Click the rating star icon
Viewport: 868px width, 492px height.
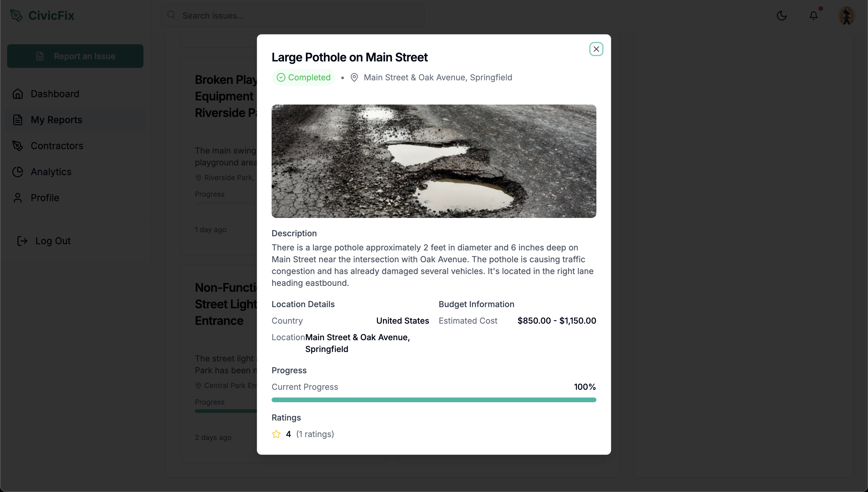pos(276,434)
